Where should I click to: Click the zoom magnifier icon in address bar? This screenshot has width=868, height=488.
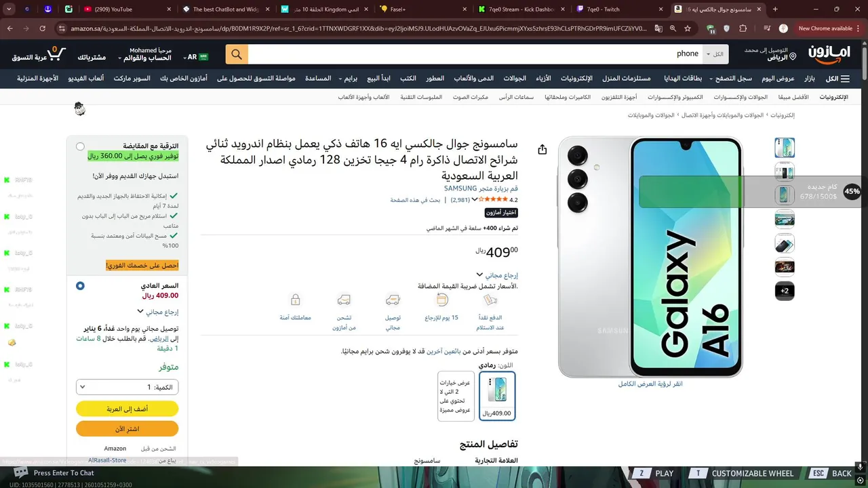click(673, 28)
